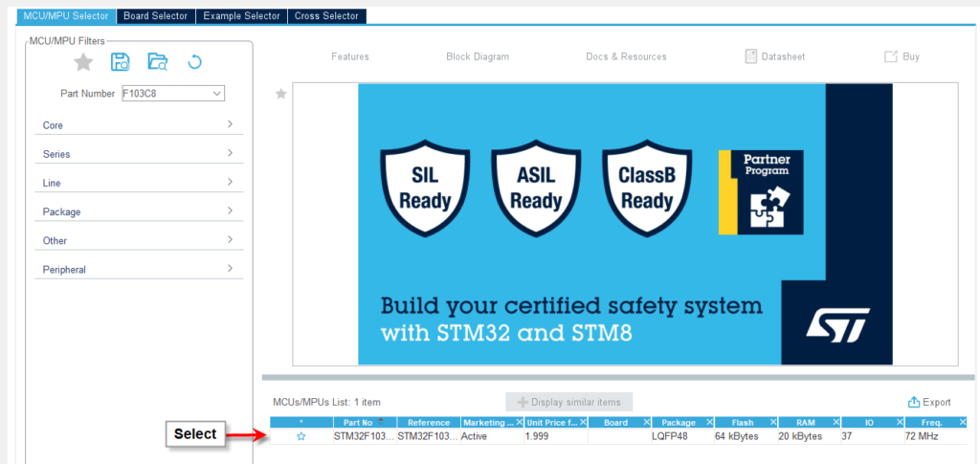Image resolution: width=980 pixels, height=464 pixels.
Task: Click the gray star beside the banner
Action: click(x=281, y=94)
